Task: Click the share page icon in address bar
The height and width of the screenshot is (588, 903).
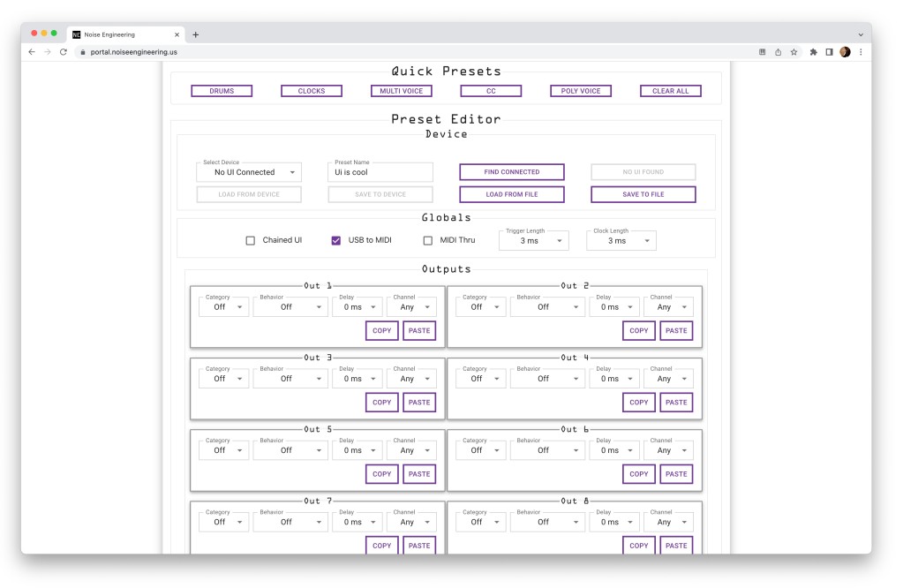Action: tap(778, 52)
